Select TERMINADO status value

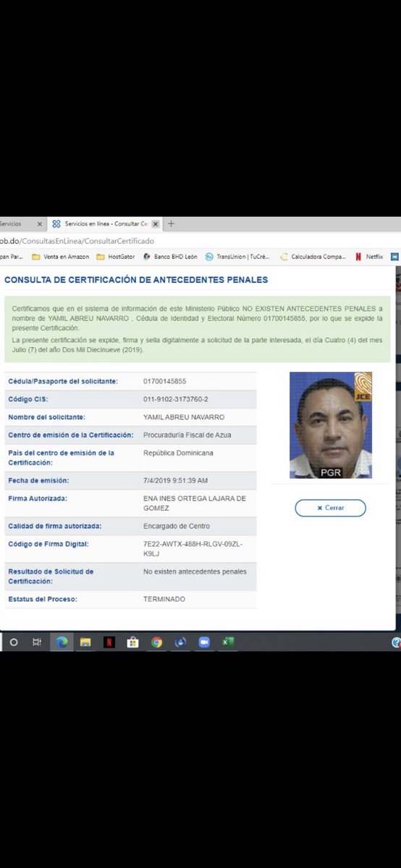pyautogui.click(x=164, y=599)
